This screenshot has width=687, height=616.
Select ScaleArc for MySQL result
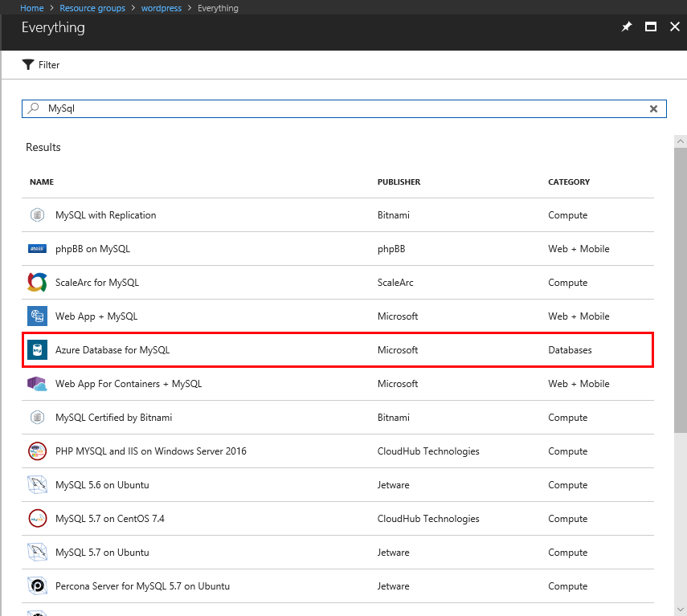[337, 283]
